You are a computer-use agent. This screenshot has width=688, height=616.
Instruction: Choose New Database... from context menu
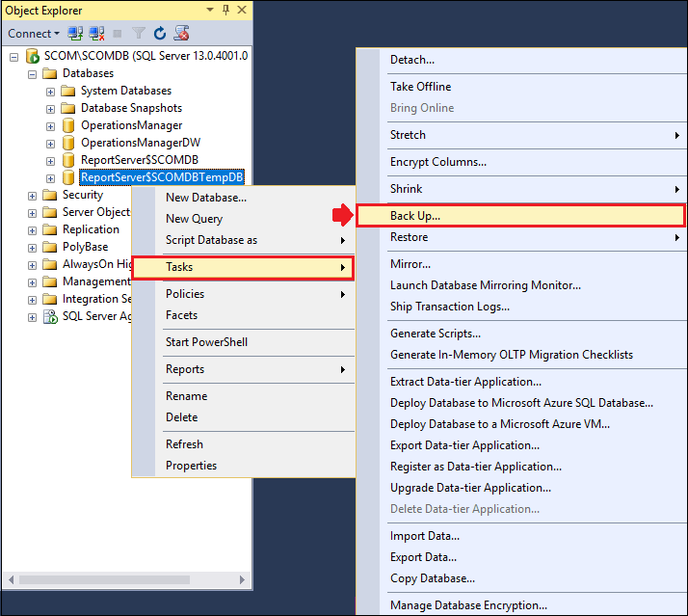(244, 198)
